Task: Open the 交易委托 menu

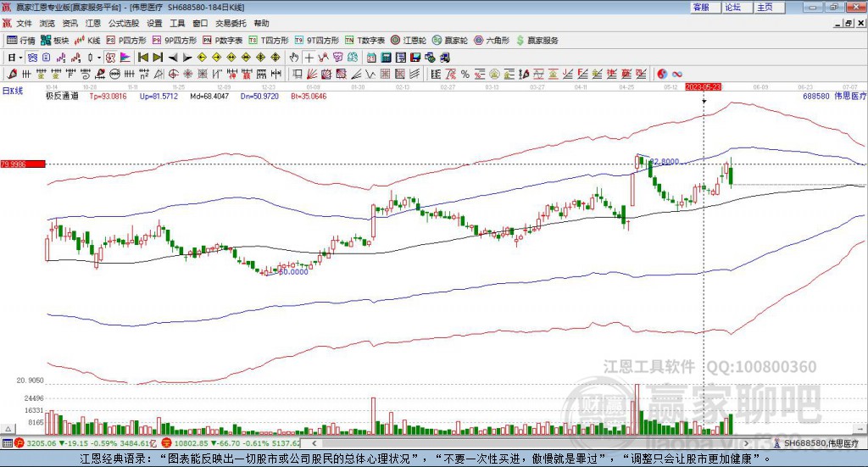Action: [231, 23]
